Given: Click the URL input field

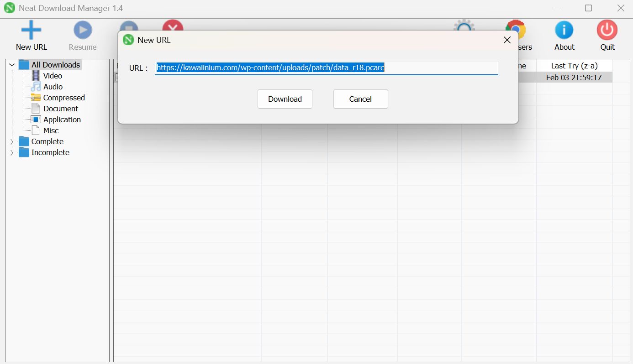Looking at the screenshot, I should (x=326, y=68).
